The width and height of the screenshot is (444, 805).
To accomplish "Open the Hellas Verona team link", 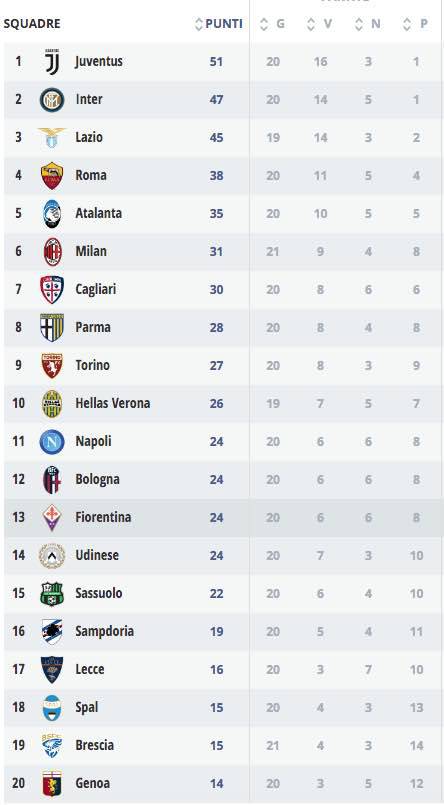I will 112,403.
